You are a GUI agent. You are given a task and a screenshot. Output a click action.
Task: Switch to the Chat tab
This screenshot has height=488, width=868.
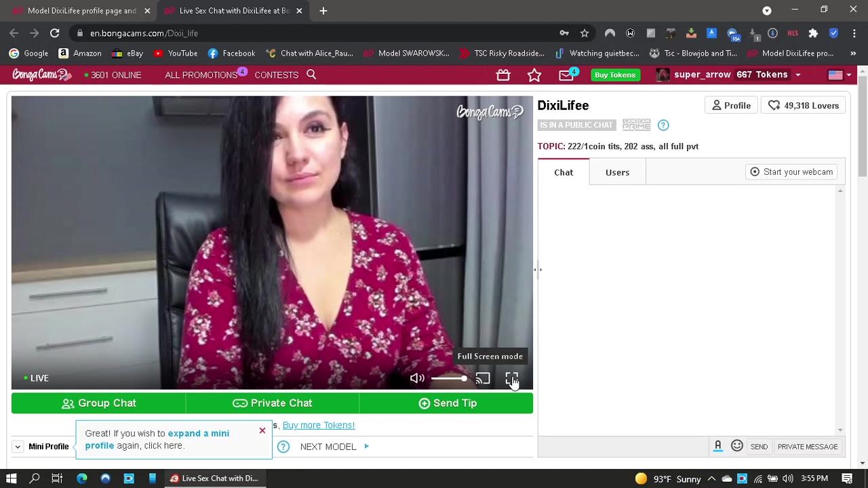564,172
